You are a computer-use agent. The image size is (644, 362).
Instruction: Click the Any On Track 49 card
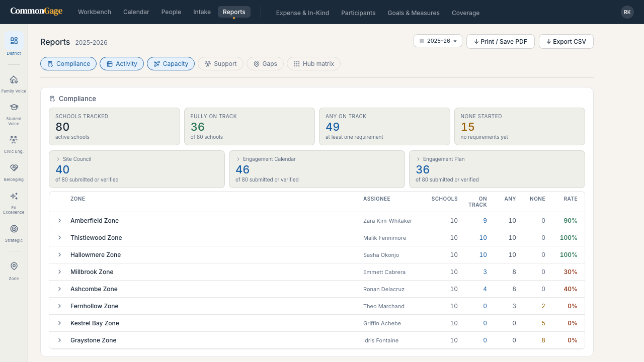(x=384, y=127)
